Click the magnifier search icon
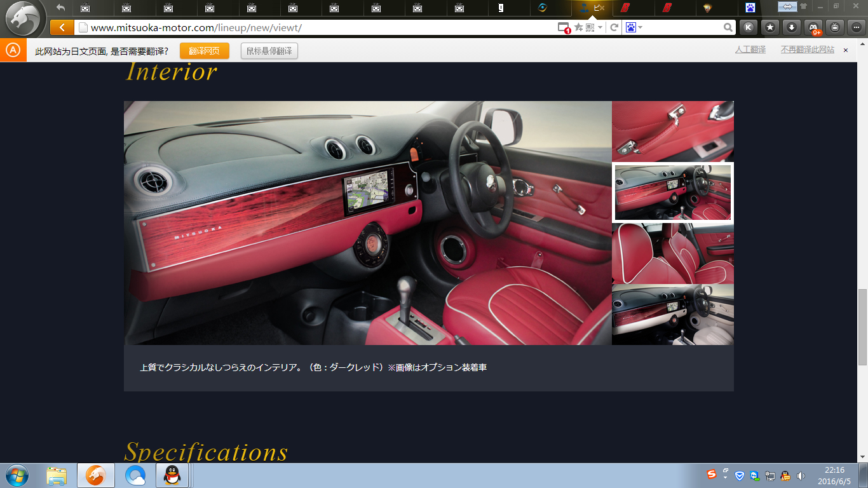The height and width of the screenshot is (488, 868). coord(728,27)
